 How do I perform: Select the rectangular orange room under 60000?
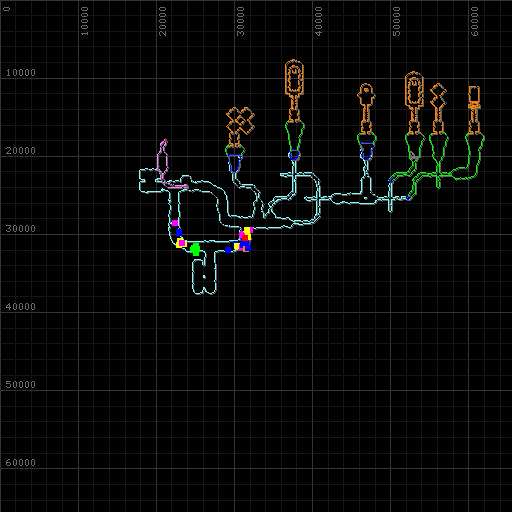click(474, 97)
